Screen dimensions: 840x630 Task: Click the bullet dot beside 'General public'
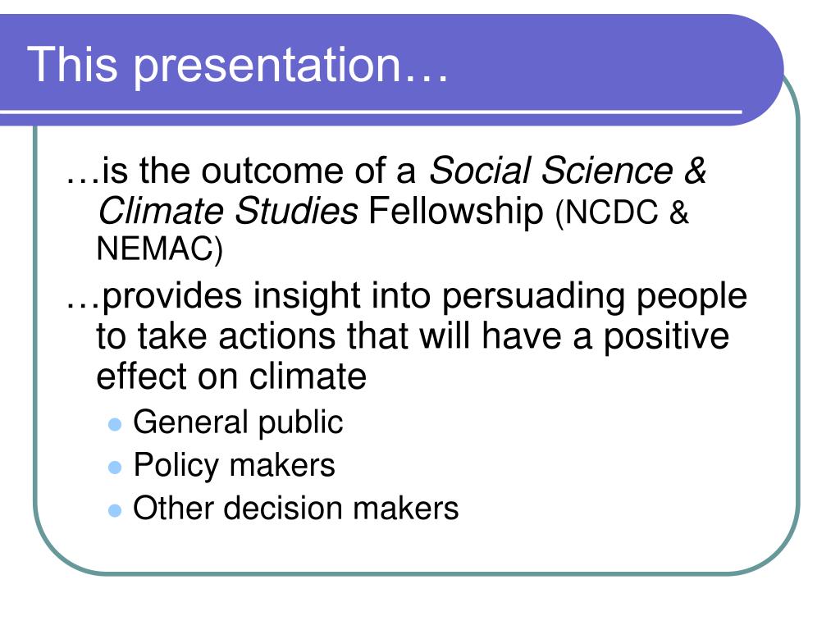tap(115, 425)
